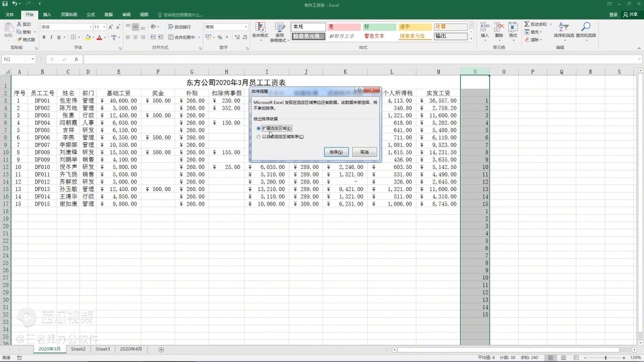644x362 pixels.
Task: Click the Copy (复制) icon
Action: point(24,32)
